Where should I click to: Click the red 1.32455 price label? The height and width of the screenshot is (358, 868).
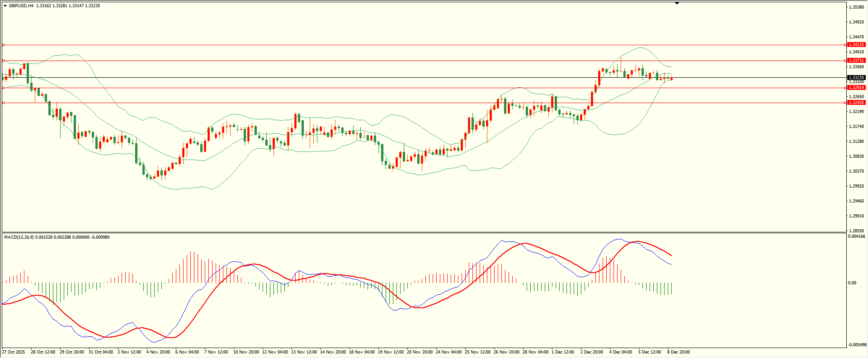point(856,103)
